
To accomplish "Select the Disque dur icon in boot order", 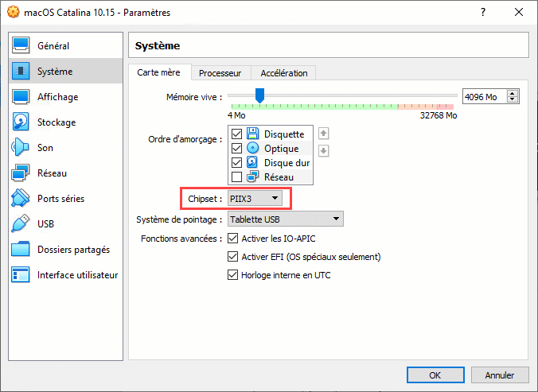I will [253, 162].
